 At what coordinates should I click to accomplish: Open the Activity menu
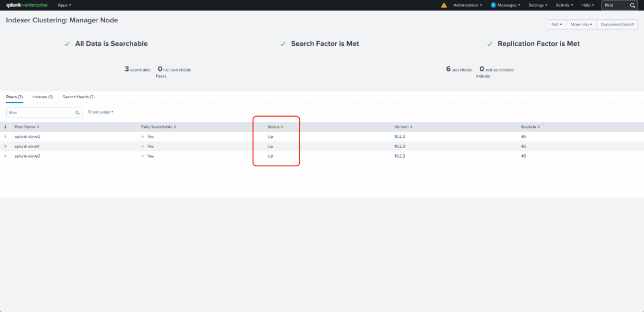coord(565,5)
